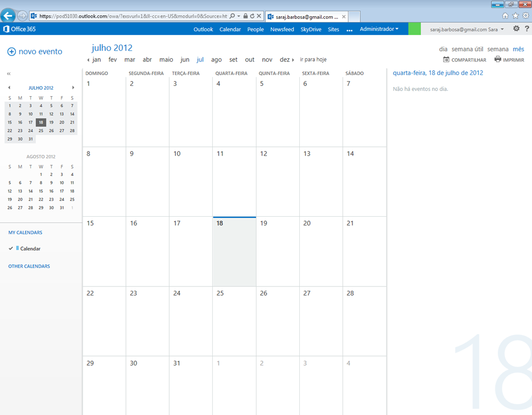The height and width of the screenshot is (415, 532).
Task: Select ago in the month strip
Action: pyautogui.click(x=216, y=59)
